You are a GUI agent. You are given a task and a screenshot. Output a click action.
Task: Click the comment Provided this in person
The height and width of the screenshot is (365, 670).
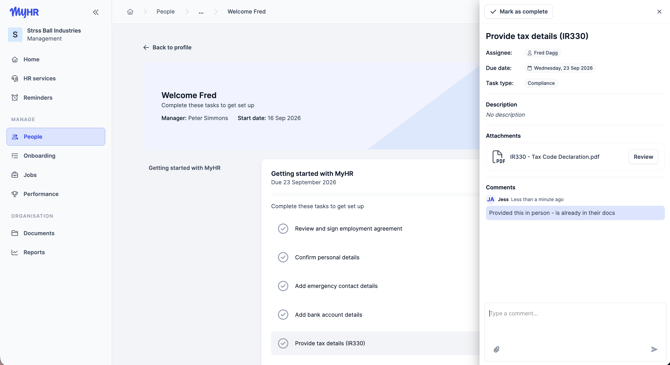tap(575, 213)
